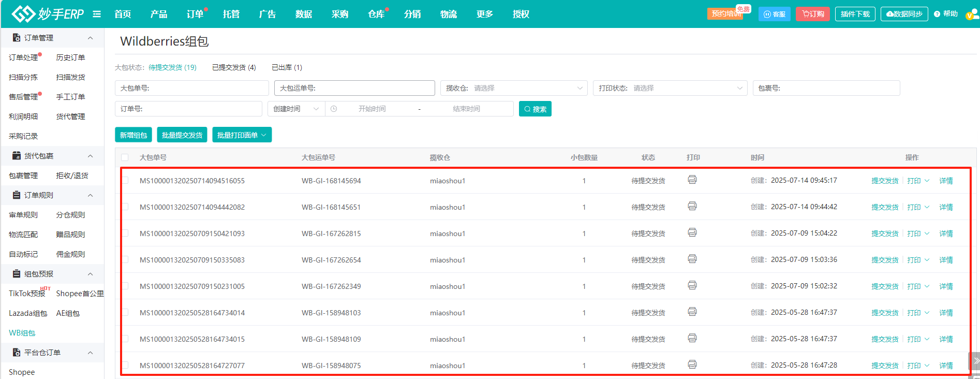Image resolution: width=980 pixels, height=379 pixels.
Task: Click print icon for WB-GI-158948109 row
Action: point(692,338)
